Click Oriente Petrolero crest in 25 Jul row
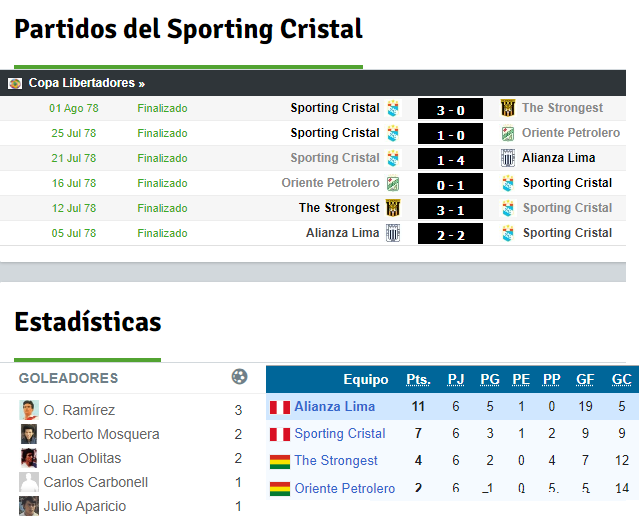The image size is (639, 527). click(x=507, y=133)
